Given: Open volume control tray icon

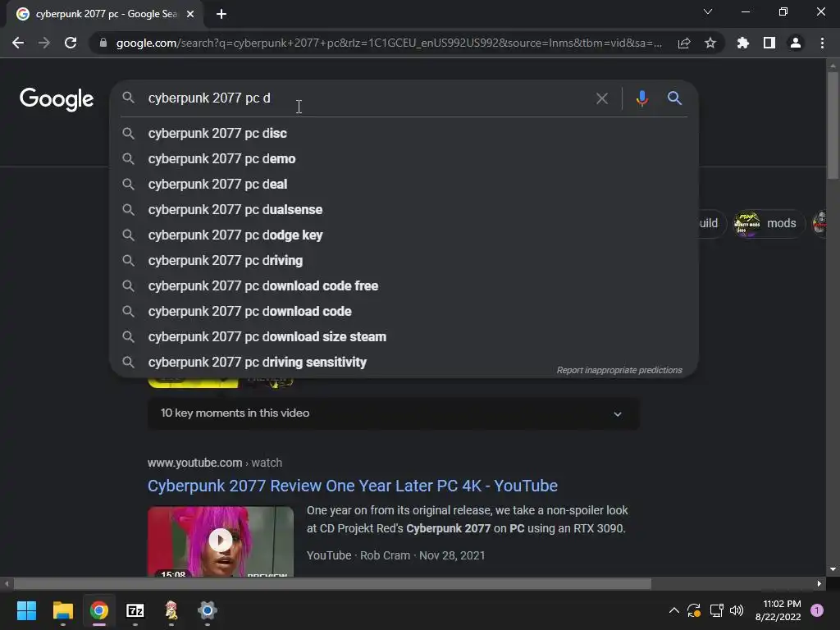Looking at the screenshot, I should [737, 610].
